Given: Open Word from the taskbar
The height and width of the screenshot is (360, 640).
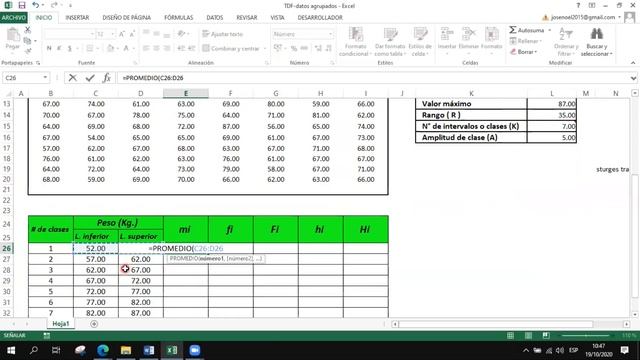Looking at the screenshot, I should pos(149,350).
